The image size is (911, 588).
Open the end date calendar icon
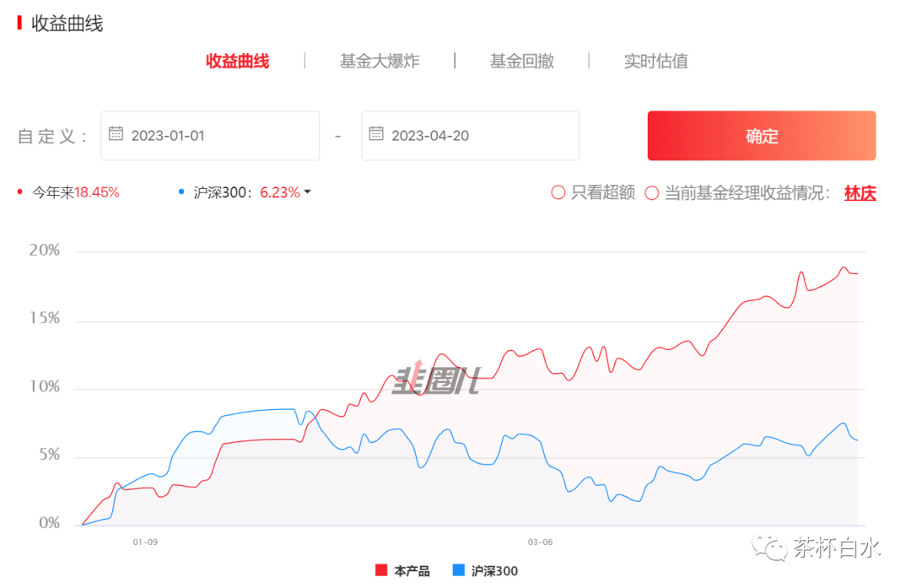pyautogui.click(x=375, y=135)
